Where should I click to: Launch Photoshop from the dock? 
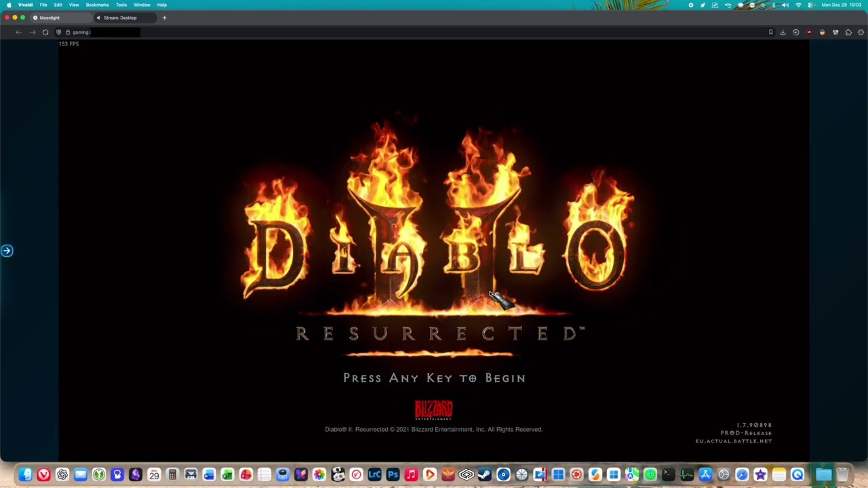click(x=392, y=475)
